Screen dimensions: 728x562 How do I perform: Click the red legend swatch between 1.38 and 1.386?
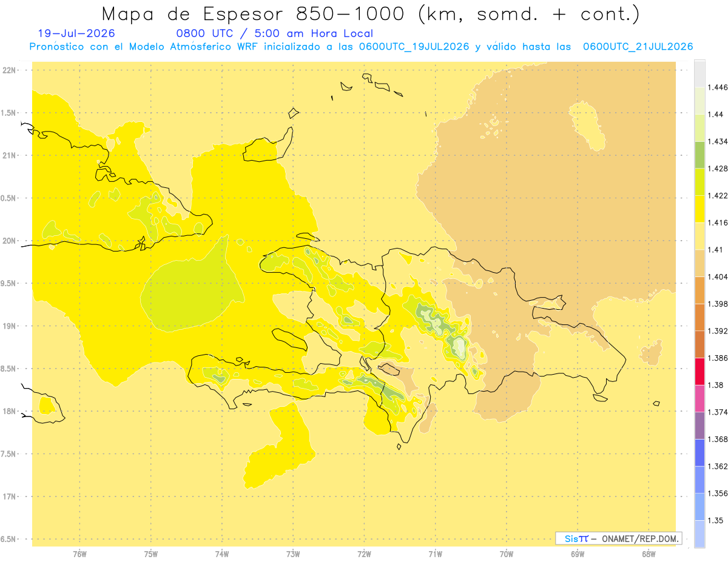coord(699,372)
